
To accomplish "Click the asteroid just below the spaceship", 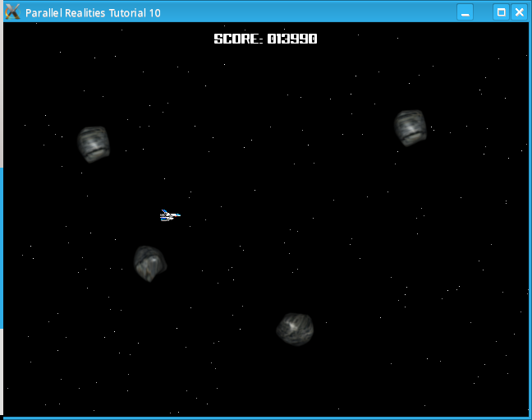I will [150, 264].
